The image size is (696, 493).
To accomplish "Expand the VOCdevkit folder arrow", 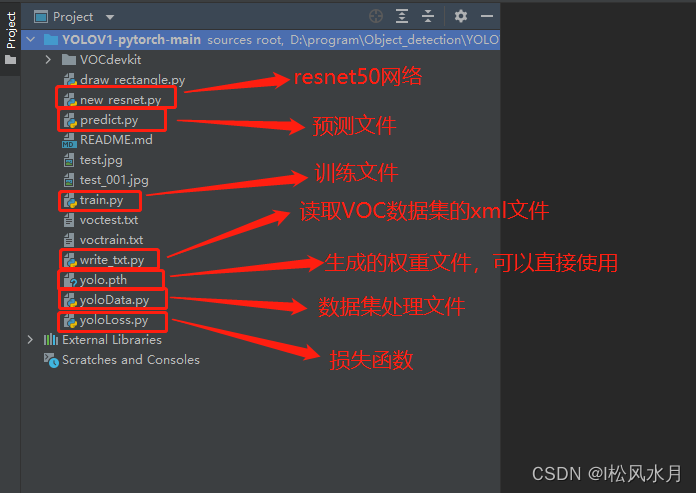I will 48,59.
